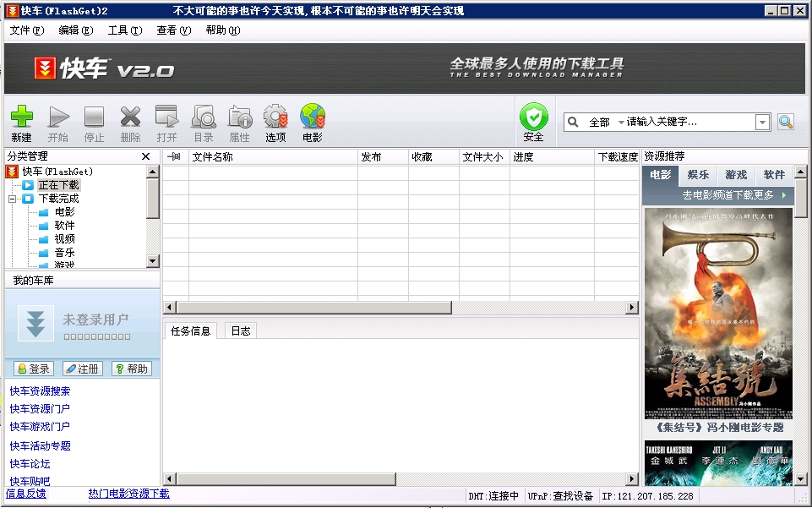This screenshot has height=508, width=812.
Task: Click the movie poster with 金城武
Action: pyautogui.click(x=718, y=463)
